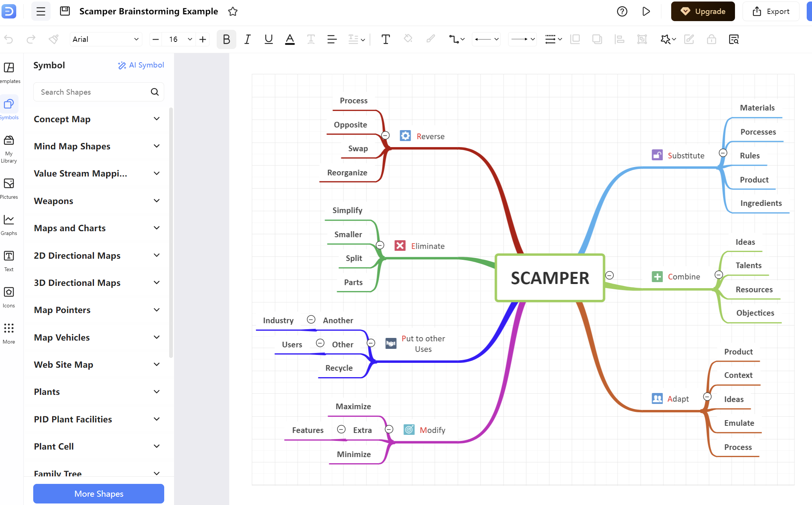Select the Text tool
Viewport: 812px width, 505px height.
(385, 39)
